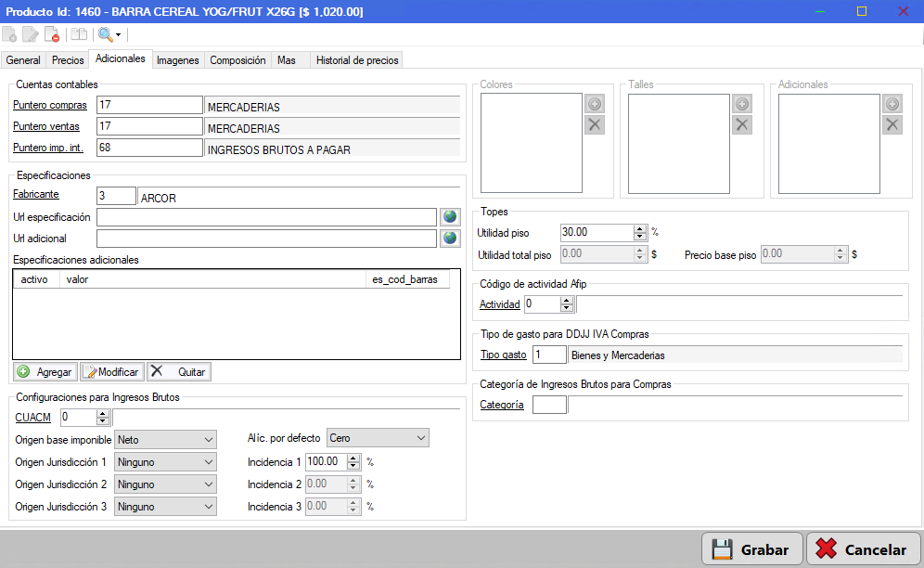Image resolution: width=924 pixels, height=568 pixels.
Task: Open the Alíc. por defecto dropdown
Action: click(421, 438)
